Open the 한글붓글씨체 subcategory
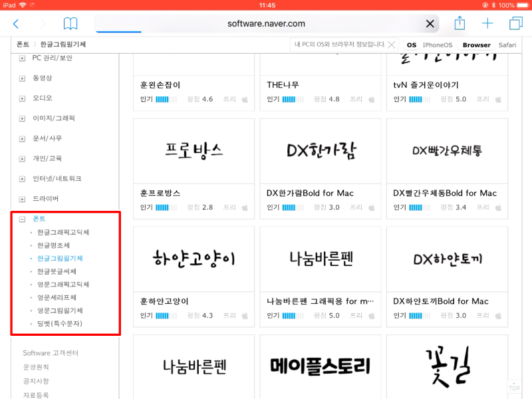The image size is (532, 399). tap(57, 271)
